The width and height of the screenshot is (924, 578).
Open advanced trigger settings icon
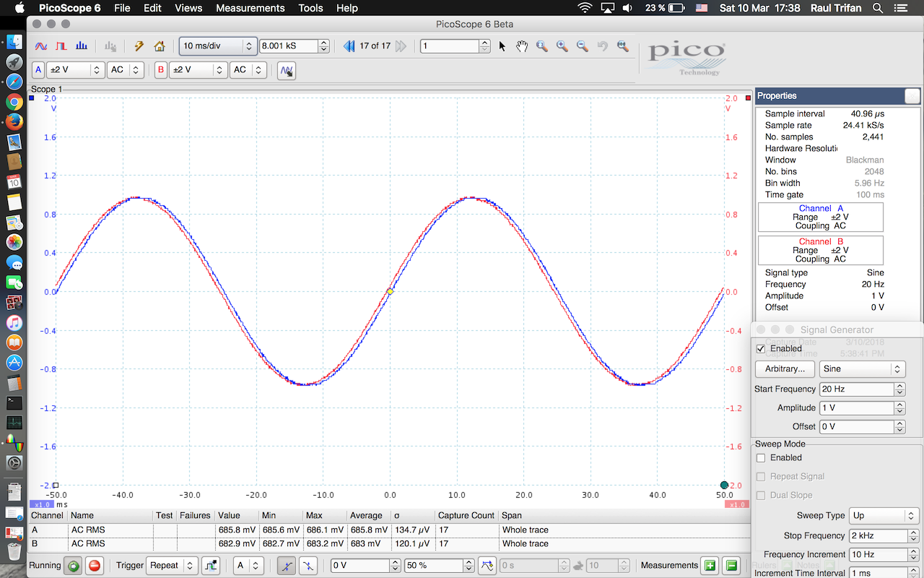(x=210, y=566)
